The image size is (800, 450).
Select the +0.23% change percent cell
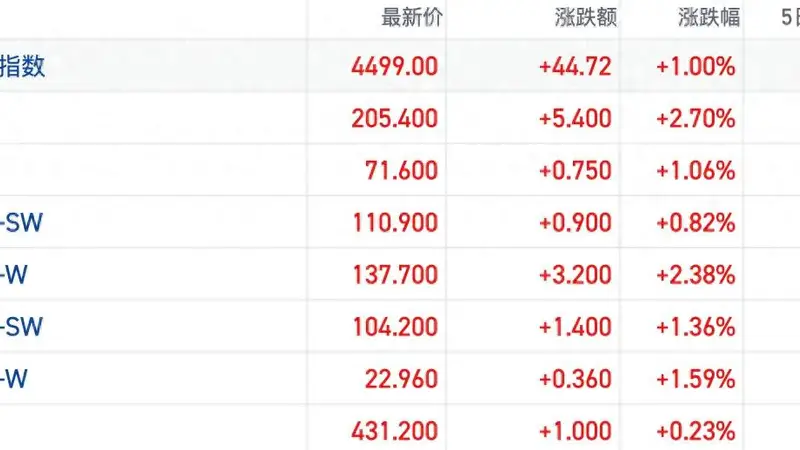click(695, 431)
